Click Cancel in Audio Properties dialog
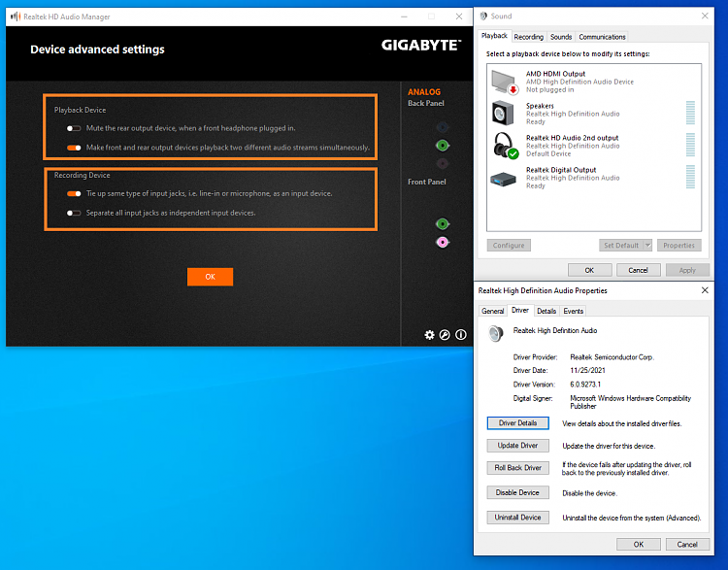728x570 pixels. click(x=687, y=544)
